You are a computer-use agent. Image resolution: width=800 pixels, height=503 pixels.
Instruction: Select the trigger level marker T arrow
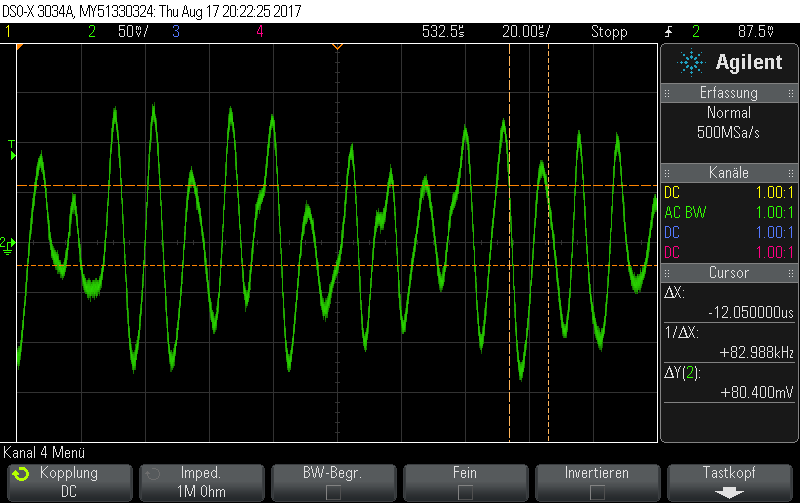[12, 150]
